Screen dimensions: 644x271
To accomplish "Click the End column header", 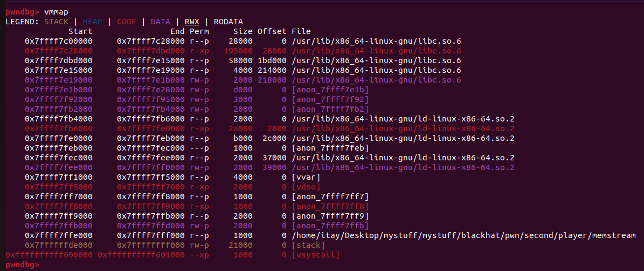I will point(177,31).
